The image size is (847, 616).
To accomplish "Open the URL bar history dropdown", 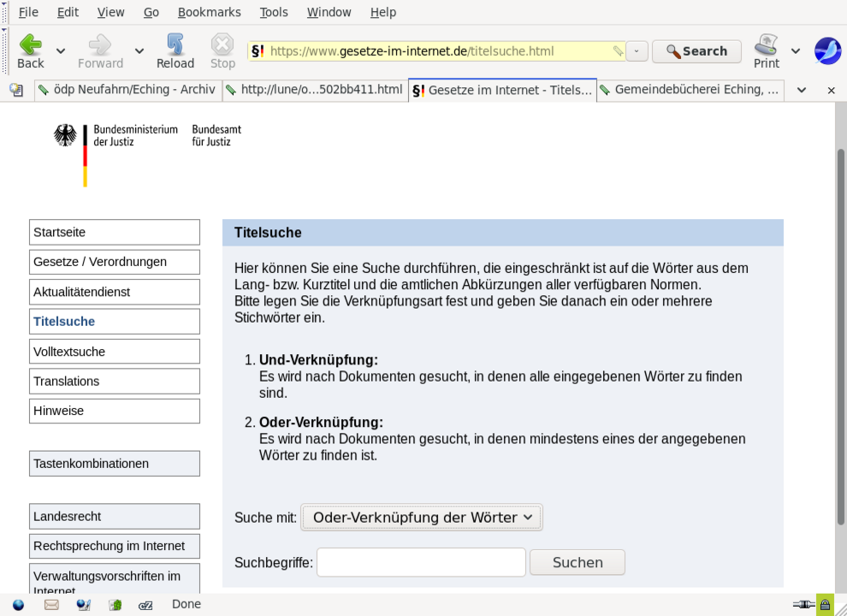I will [x=637, y=51].
